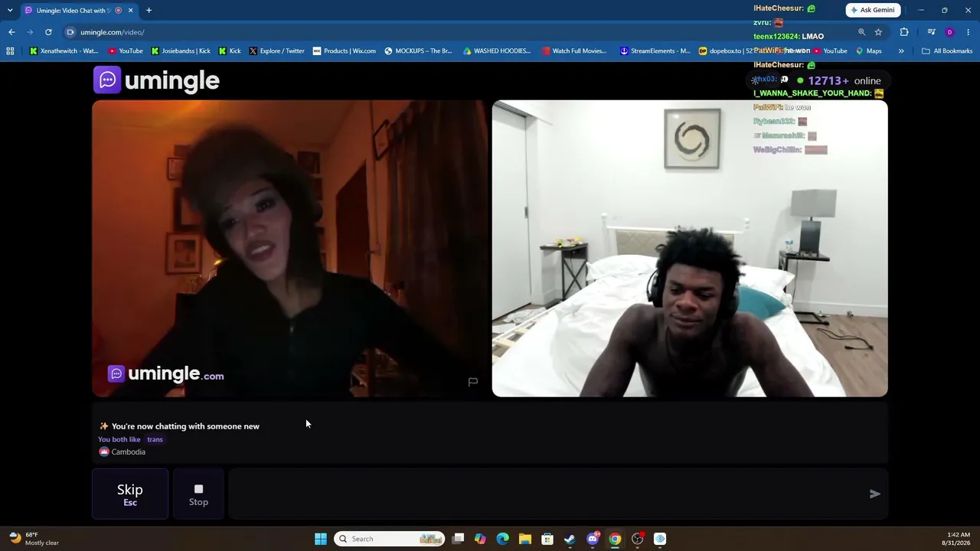Open the Explore / Twitter bookmark
The width and height of the screenshot is (980, 551).
pos(276,51)
